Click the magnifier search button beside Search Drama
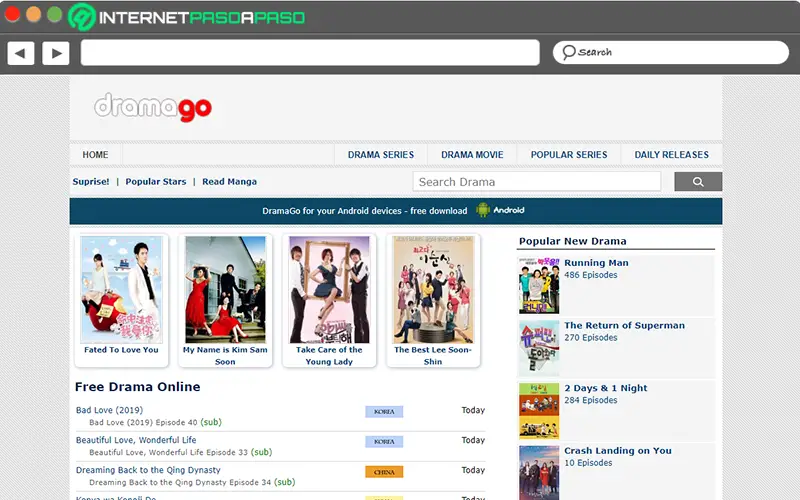Viewport: 800px width, 500px height. [x=698, y=182]
